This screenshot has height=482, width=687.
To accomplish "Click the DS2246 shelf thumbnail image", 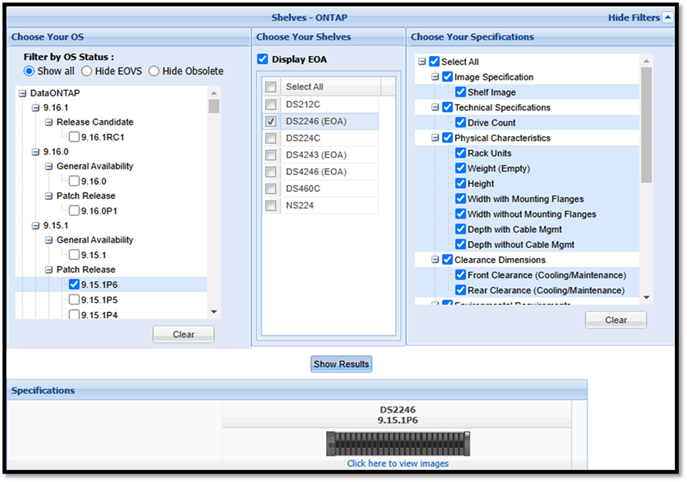I will (x=398, y=444).
